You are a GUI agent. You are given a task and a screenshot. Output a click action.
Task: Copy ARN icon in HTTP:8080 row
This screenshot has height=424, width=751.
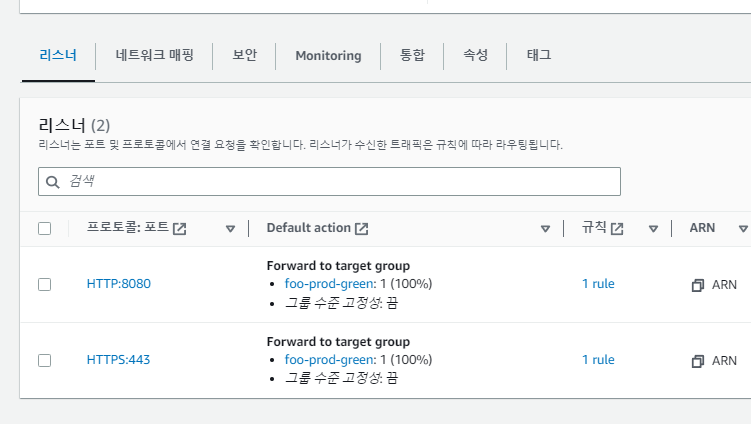pyautogui.click(x=698, y=285)
